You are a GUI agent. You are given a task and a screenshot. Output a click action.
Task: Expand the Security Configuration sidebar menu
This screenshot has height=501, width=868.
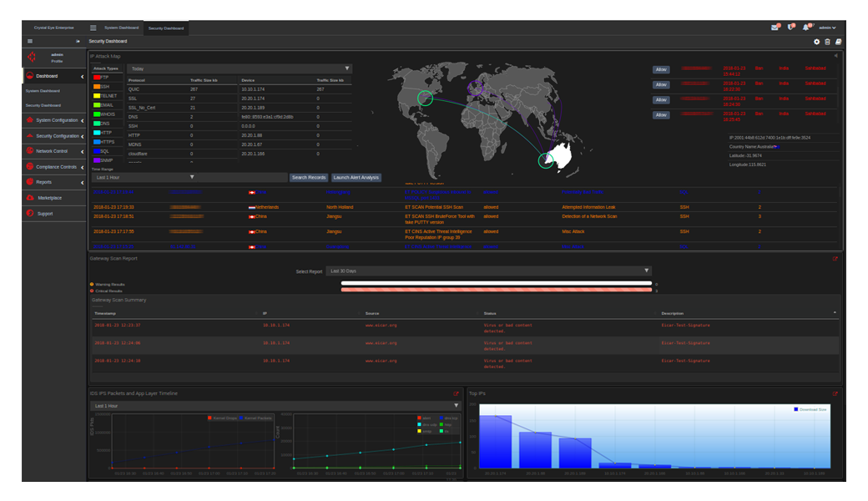pyautogui.click(x=55, y=136)
